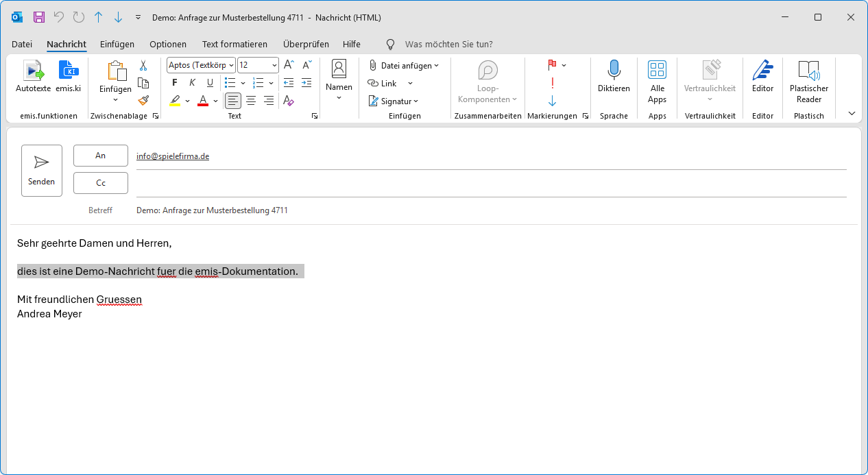Open the Autotexte function
The image size is (868, 475).
pyautogui.click(x=33, y=76)
